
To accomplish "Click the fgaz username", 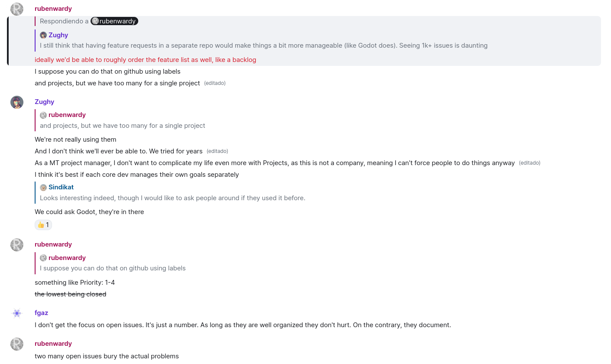I will [41, 313].
